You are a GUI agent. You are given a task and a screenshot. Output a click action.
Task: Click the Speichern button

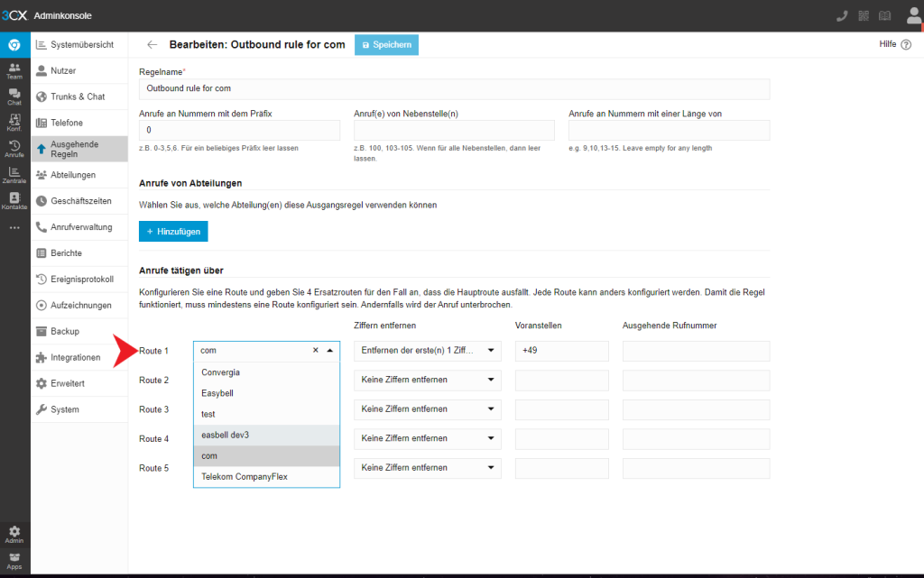(386, 44)
